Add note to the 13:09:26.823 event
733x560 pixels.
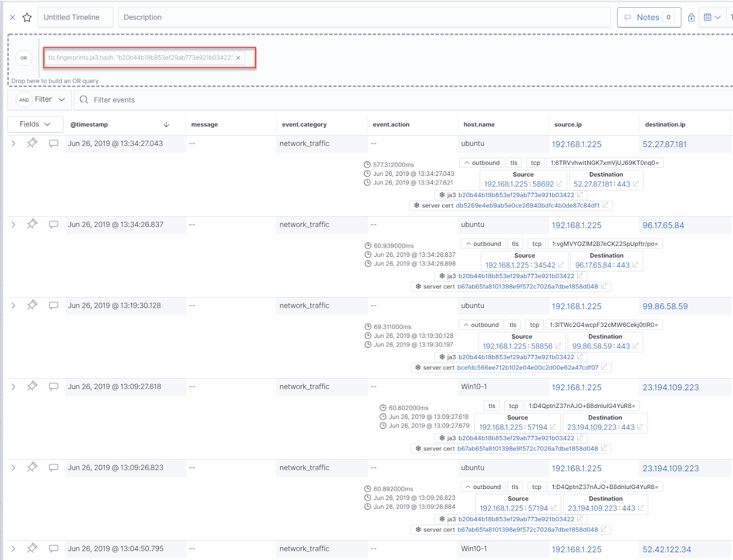coord(54,468)
